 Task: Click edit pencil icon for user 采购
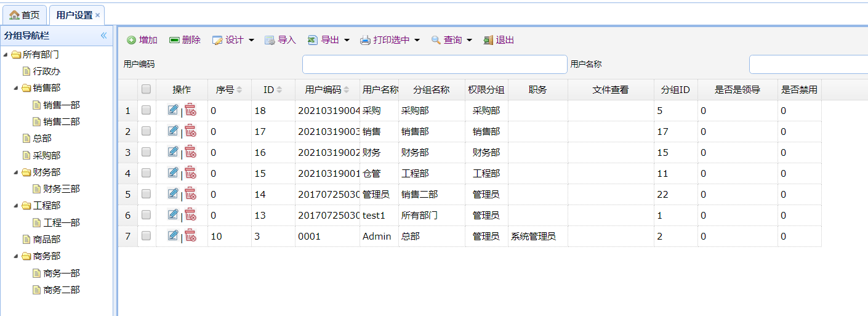click(173, 110)
